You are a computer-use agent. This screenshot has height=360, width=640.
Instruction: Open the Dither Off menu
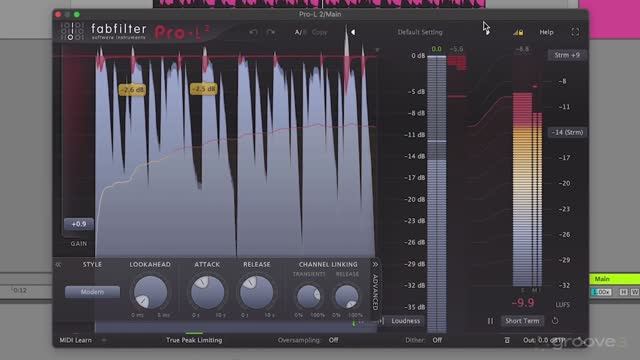[437, 340]
